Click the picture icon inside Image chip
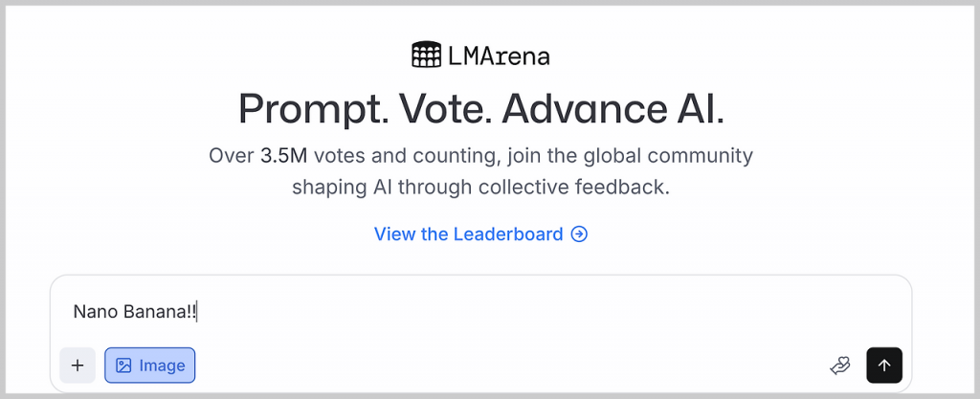The width and height of the screenshot is (980, 399). (123, 366)
